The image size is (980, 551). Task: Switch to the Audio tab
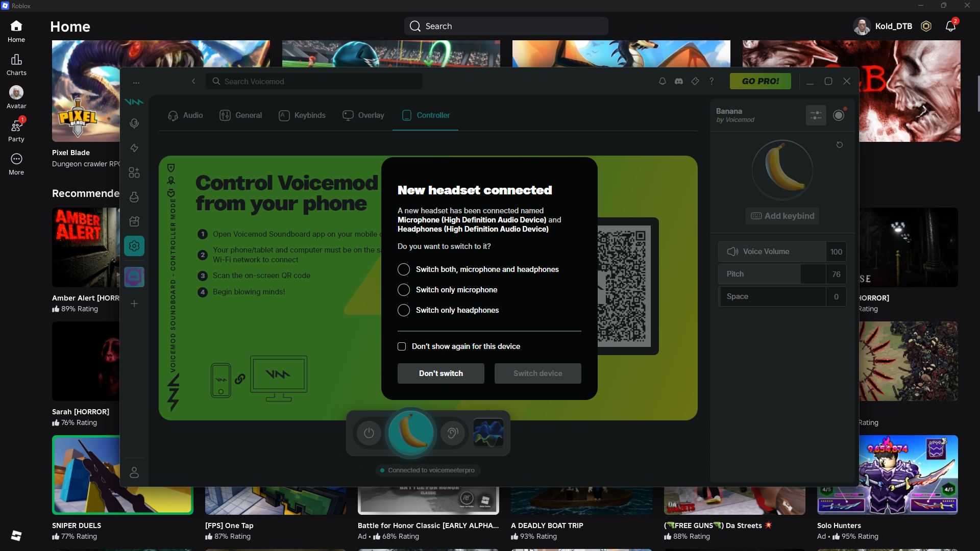click(185, 115)
